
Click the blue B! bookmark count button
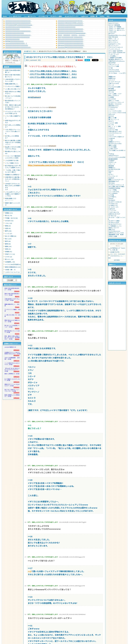(x=87, y=60)
